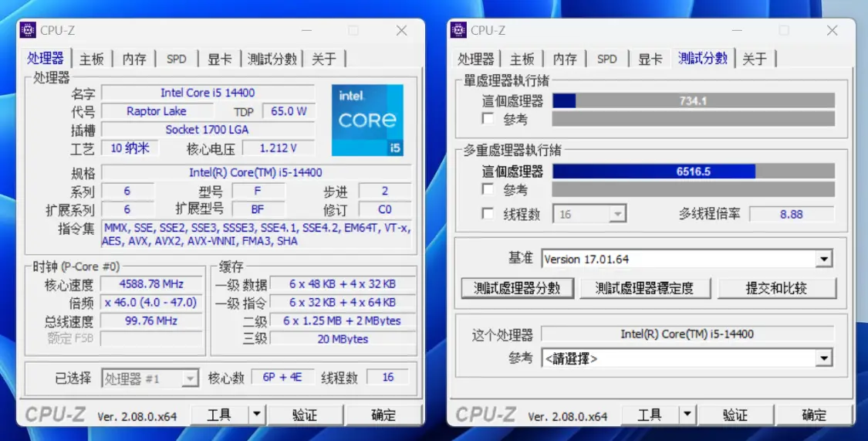Minimize the right CPU-Z window

pyautogui.click(x=737, y=30)
